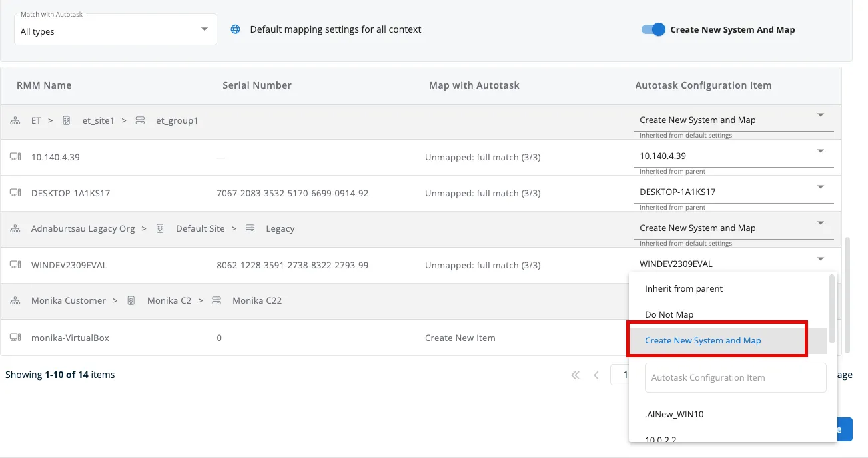Toggle Create New System And Map switch

pyautogui.click(x=653, y=29)
